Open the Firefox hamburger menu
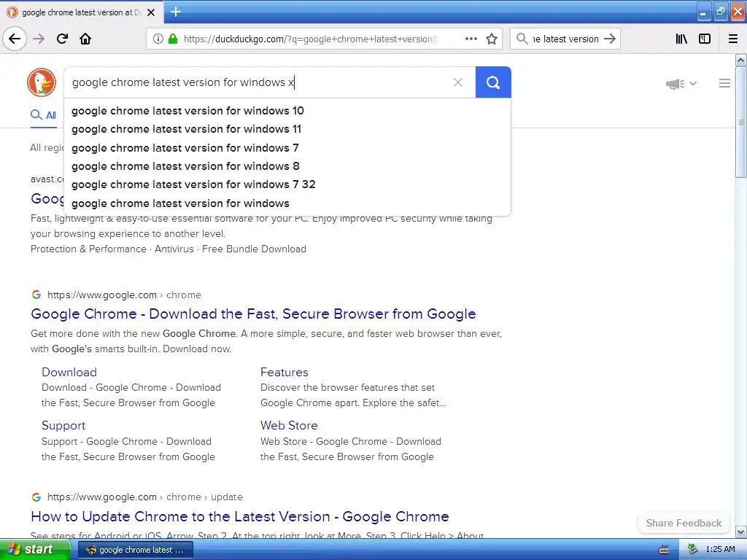The height and width of the screenshot is (560, 747). [733, 39]
